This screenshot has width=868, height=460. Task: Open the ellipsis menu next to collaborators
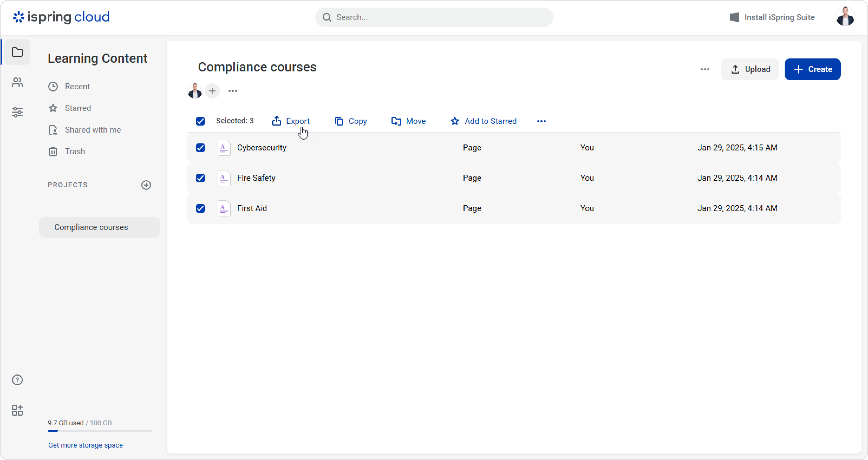(233, 91)
